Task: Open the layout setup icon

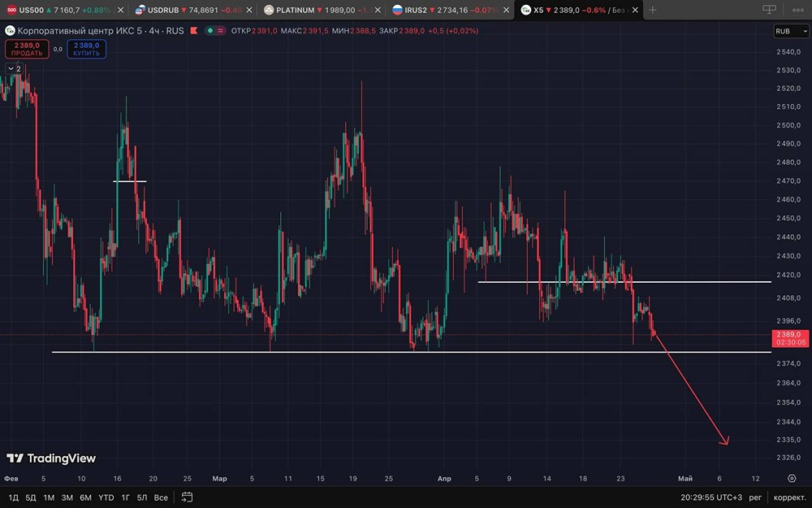Action: coord(770,9)
